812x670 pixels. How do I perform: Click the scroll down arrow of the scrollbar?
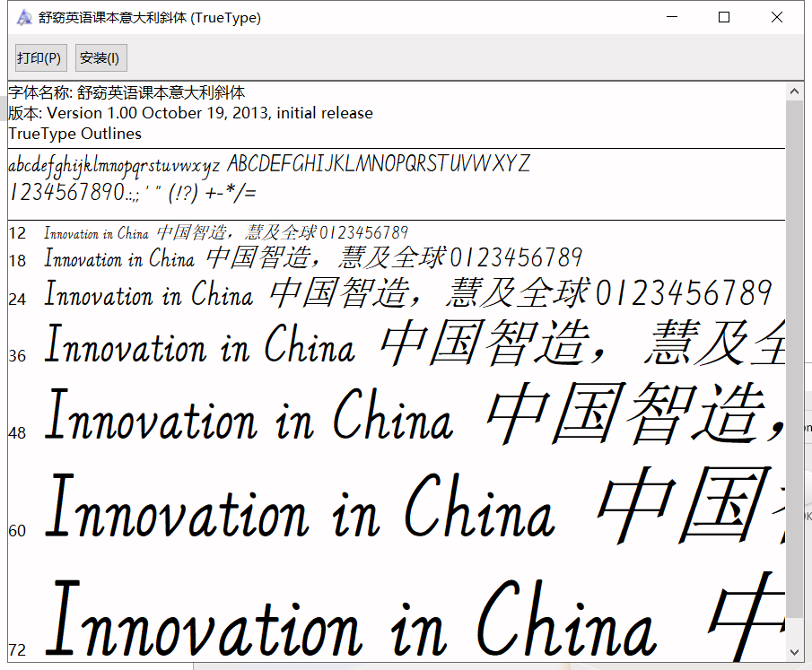pos(794,652)
